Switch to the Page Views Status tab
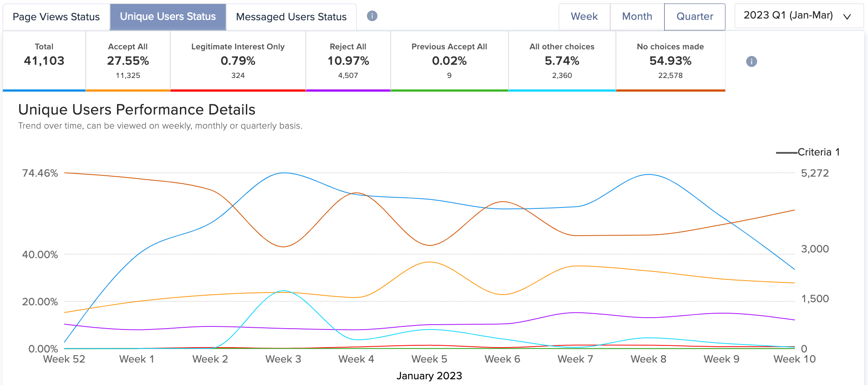868x385 pixels. 56,17
